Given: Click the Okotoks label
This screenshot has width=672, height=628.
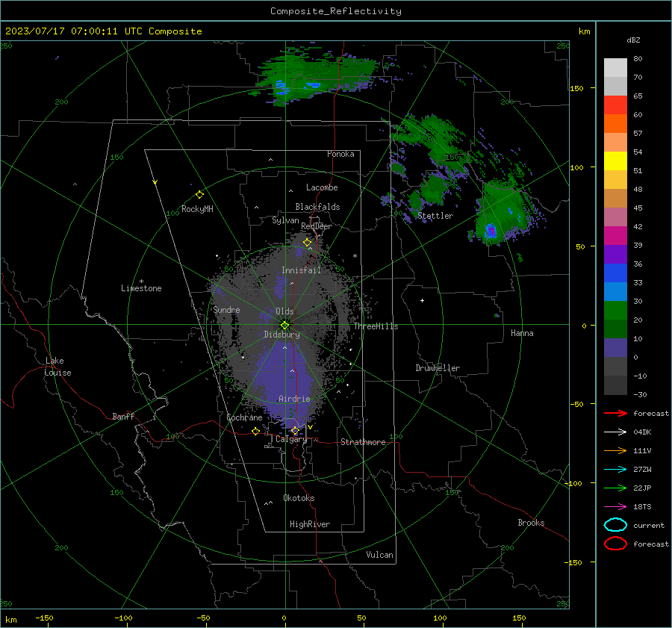Looking at the screenshot, I should click(299, 498).
